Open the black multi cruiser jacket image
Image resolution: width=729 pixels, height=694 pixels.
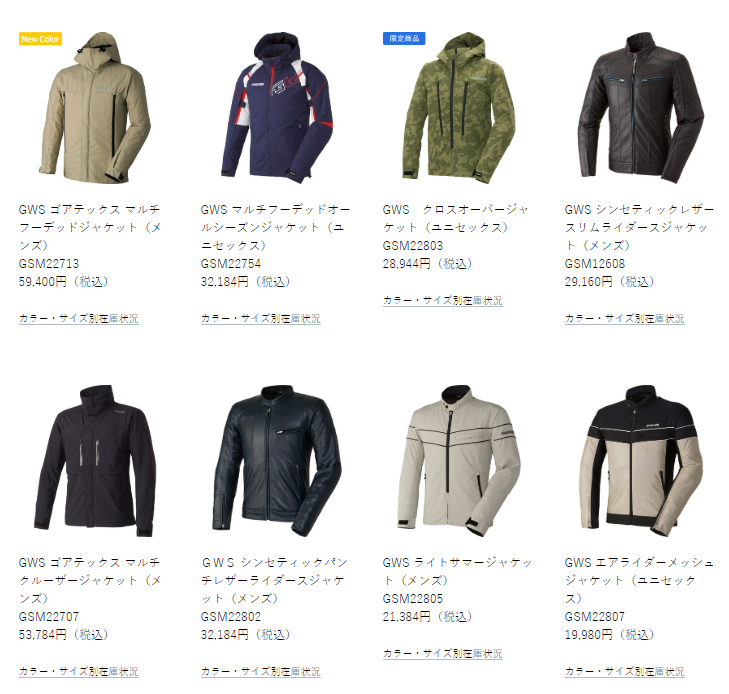click(x=95, y=461)
